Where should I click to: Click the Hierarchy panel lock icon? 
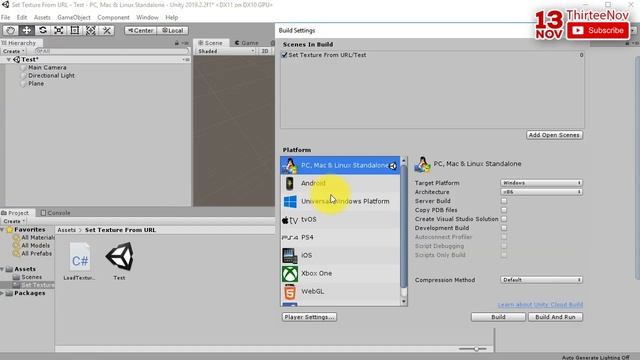click(x=177, y=43)
